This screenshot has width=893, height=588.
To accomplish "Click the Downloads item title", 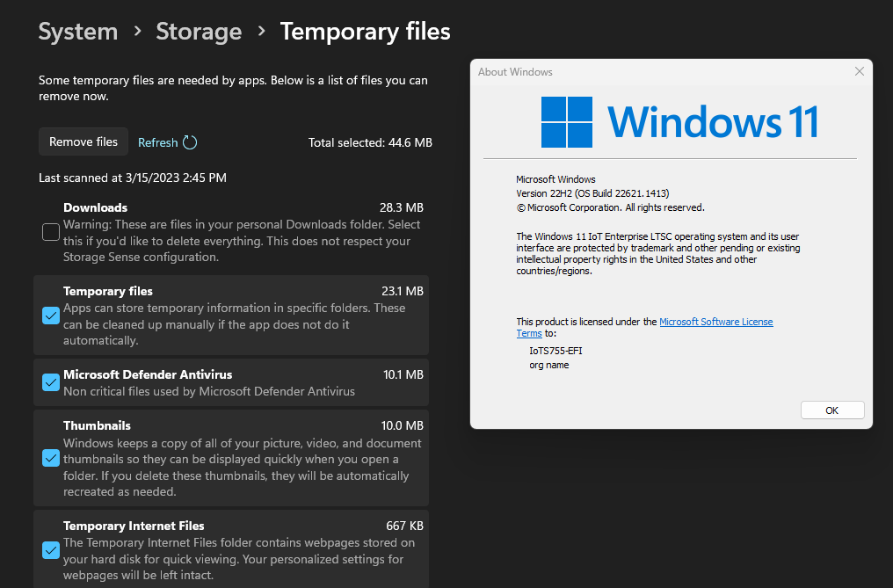I will pyautogui.click(x=95, y=207).
